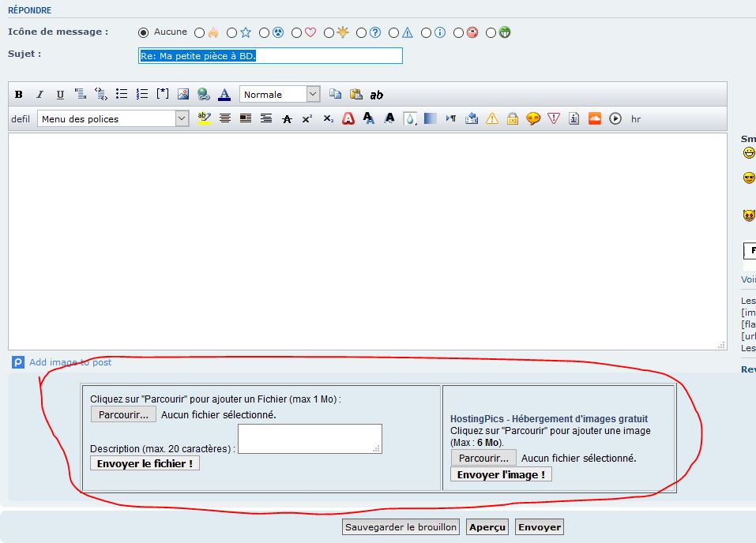This screenshot has height=543, width=756.
Task: Insert URL link with globe icon
Action: coord(204,94)
